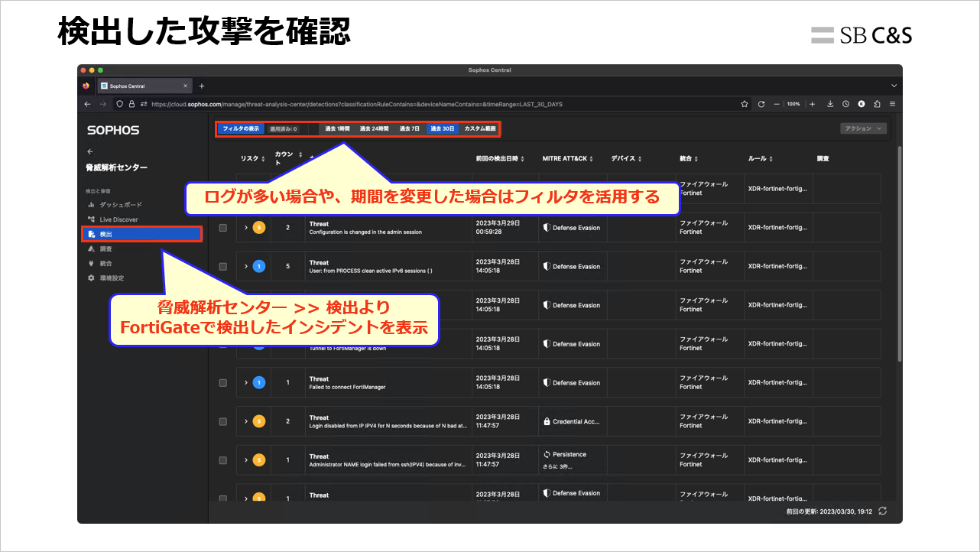This screenshot has width=980, height=552.
Task: Click the shield icon in Configuration changed row
Action: point(547,228)
